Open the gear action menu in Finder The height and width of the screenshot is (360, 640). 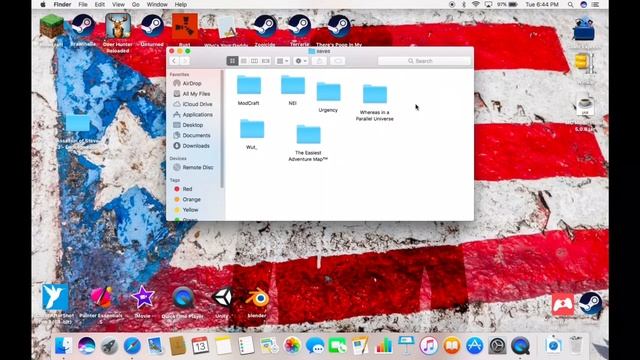pyautogui.click(x=301, y=61)
